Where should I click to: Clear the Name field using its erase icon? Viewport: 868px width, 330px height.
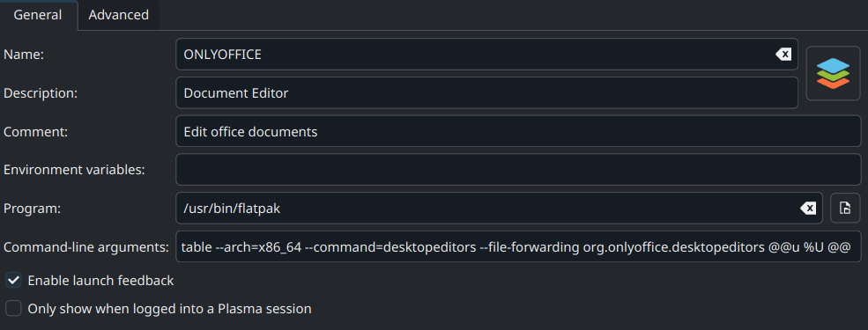(783, 55)
